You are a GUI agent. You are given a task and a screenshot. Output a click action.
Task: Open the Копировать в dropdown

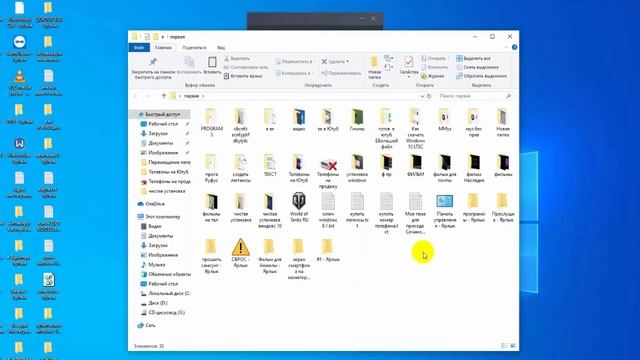coord(294,73)
